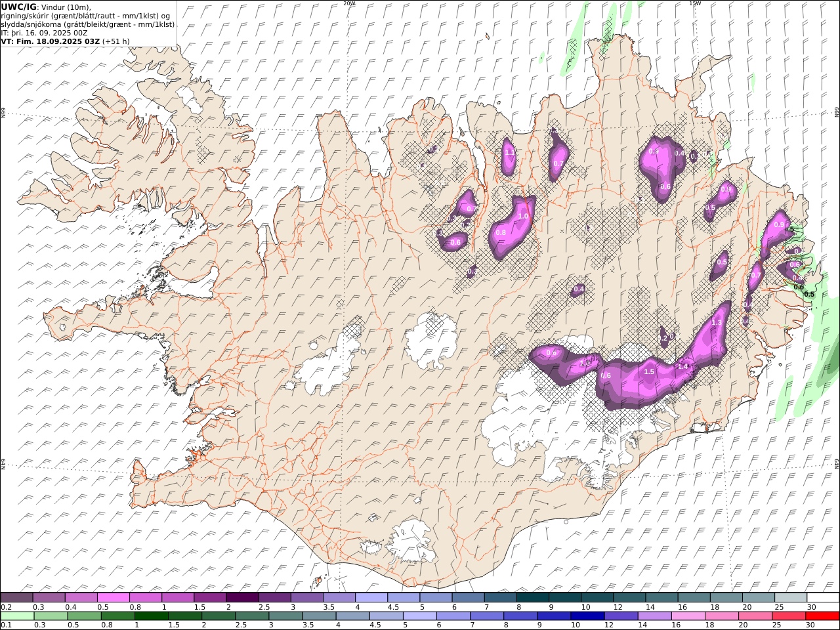The image size is (840, 630).
Task: Pick the violet 12–14 swatch in lower rain legend
Action: [621, 616]
